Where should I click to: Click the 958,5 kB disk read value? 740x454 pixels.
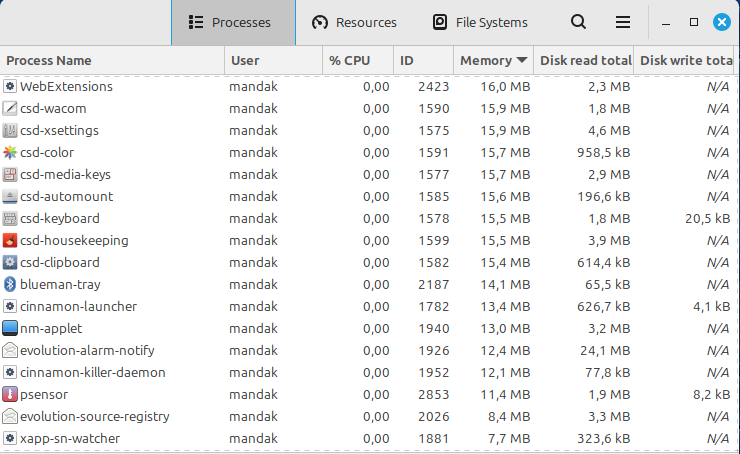coord(604,152)
